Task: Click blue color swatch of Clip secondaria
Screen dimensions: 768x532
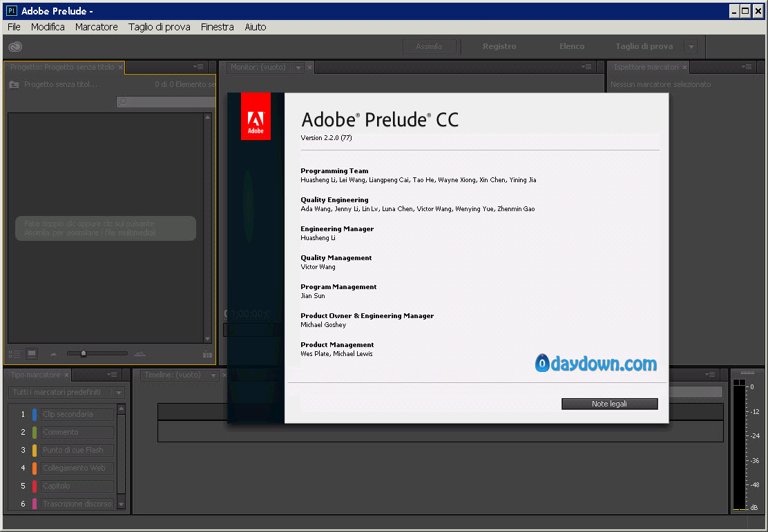Action: [35, 415]
